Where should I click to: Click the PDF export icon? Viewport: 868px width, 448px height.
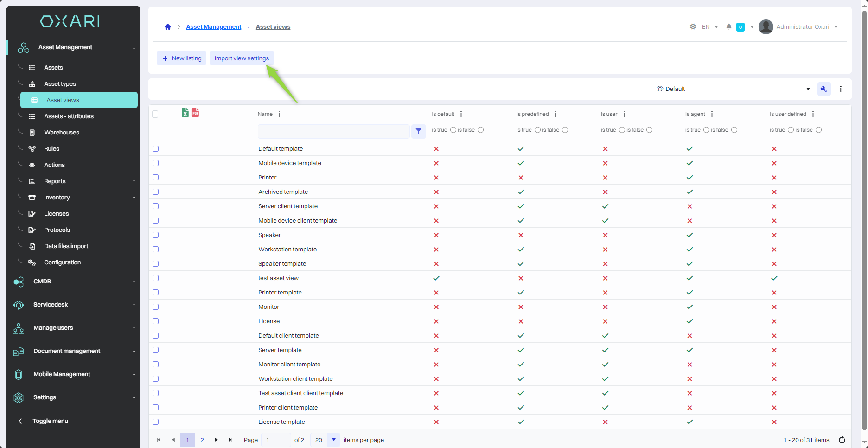click(x=196, y=113)
